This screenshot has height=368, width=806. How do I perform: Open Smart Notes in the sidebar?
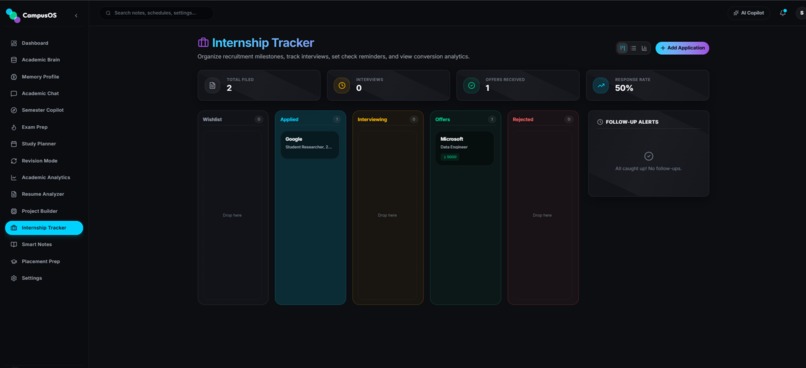[x=44, y=245]
